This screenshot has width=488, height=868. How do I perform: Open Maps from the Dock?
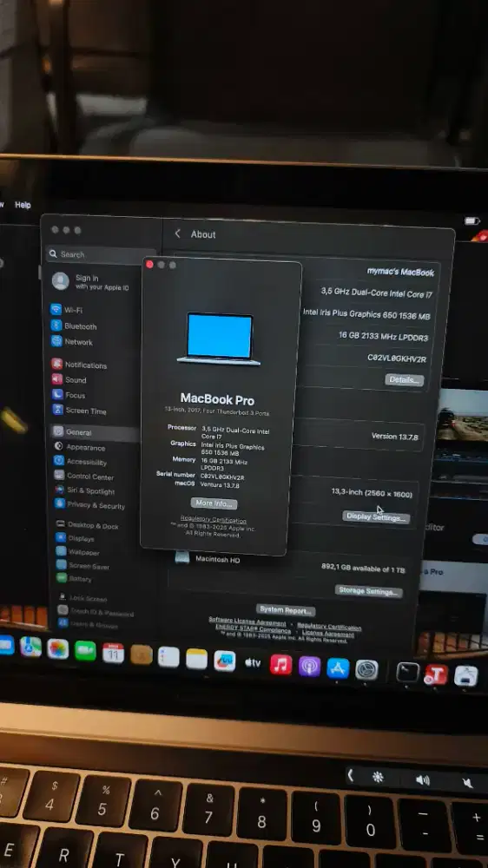tap(31, 646)
